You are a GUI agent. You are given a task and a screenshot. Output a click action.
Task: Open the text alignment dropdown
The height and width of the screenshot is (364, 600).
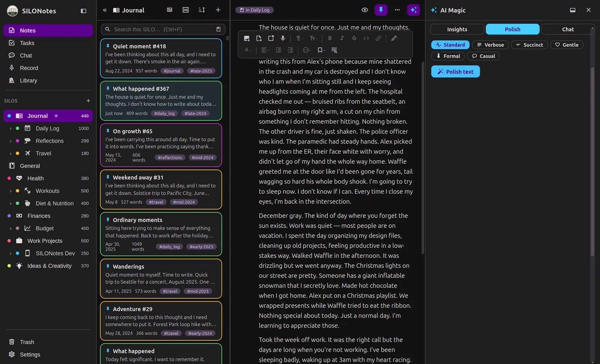point(265,50)
